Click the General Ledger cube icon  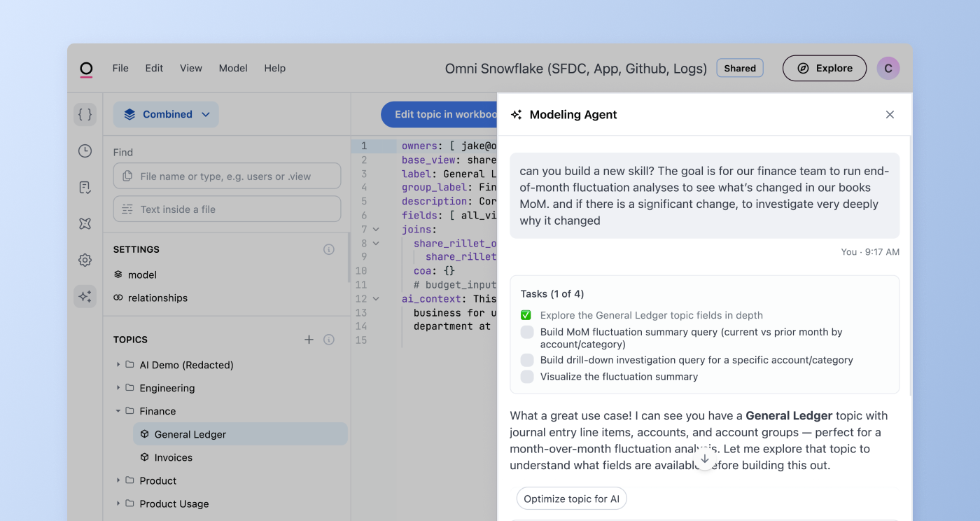pyautogui.click(x=145, y=434)
